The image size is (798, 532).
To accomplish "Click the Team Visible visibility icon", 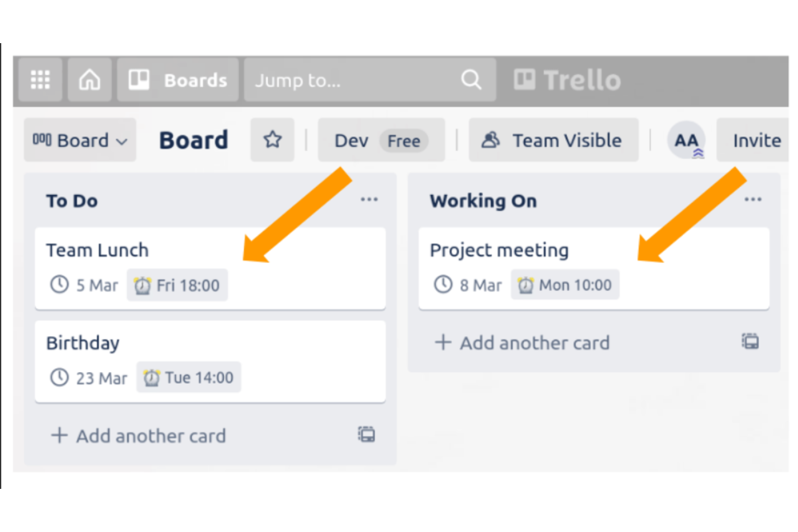I will click(491, 140).
